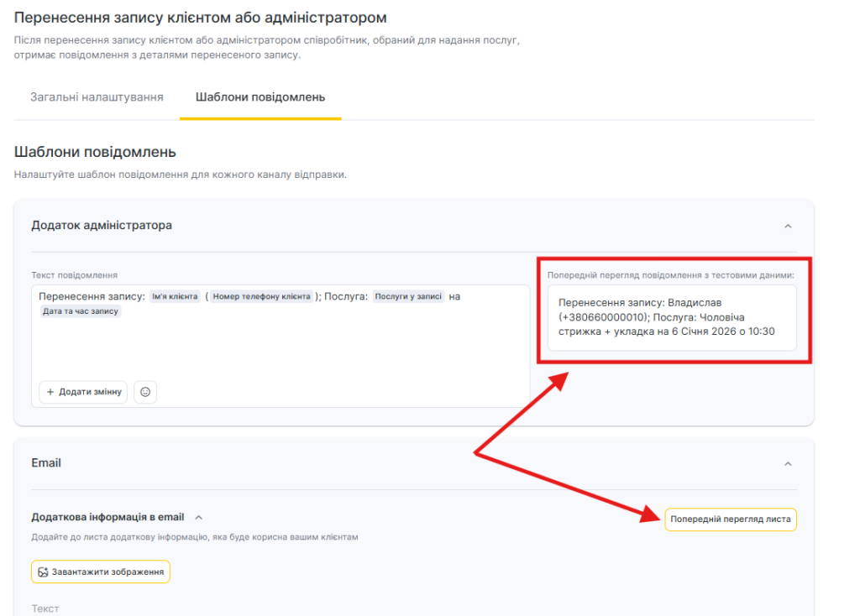This screenshot has width=860, height=616.
Task: Click the Налаштуйте шаблон повідомлення description text
Action: click(180, 175)
